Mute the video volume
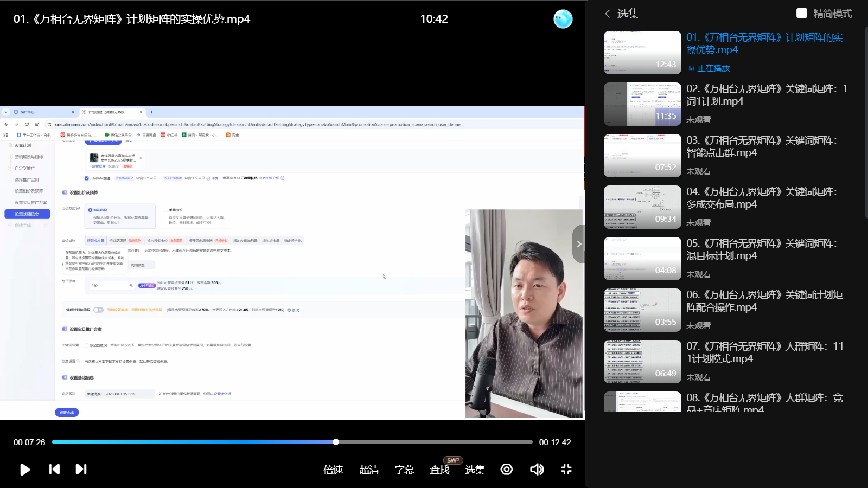 coord(537,470)
